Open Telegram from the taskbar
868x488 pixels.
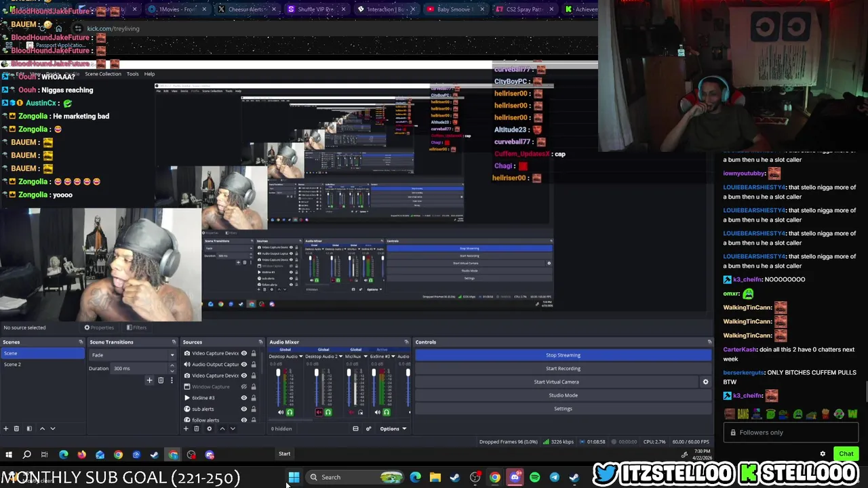(554, 477)
